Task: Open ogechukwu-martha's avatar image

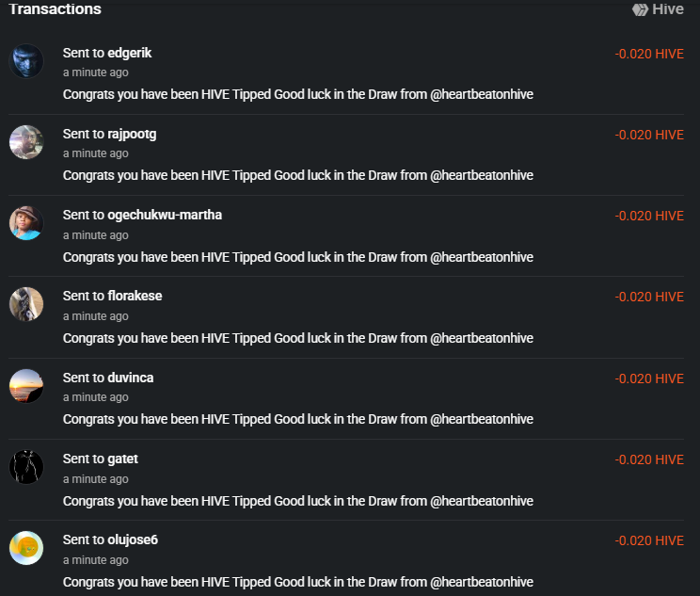Action: tap(26, 223)
